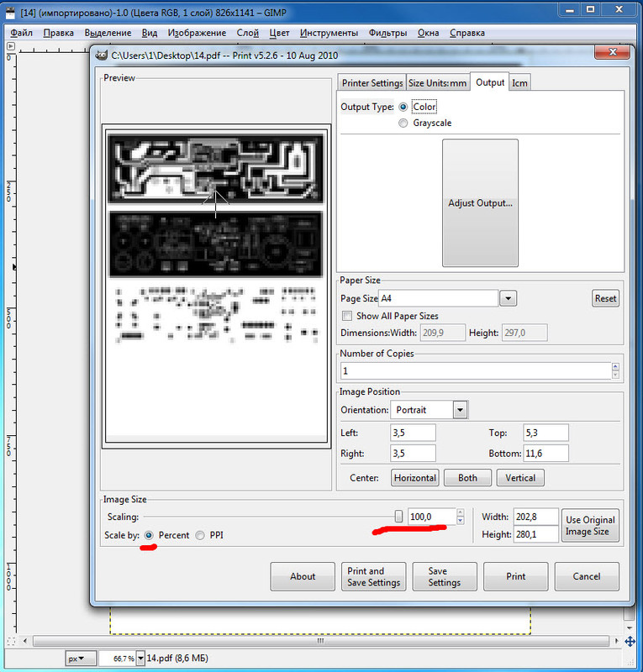643x672 pixels.
Task: Select Scale by PPI radio button
Action: pyautogui.click(x=200, y=535)
